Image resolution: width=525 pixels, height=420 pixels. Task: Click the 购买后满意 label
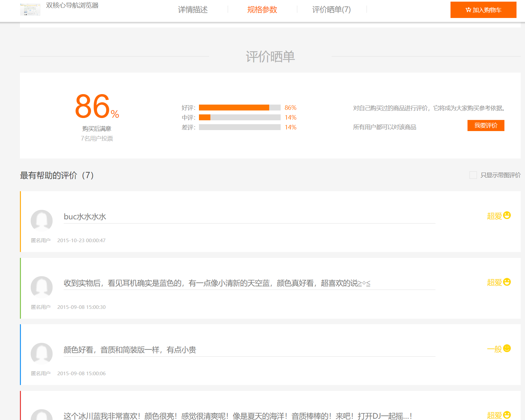pos(97,129)
